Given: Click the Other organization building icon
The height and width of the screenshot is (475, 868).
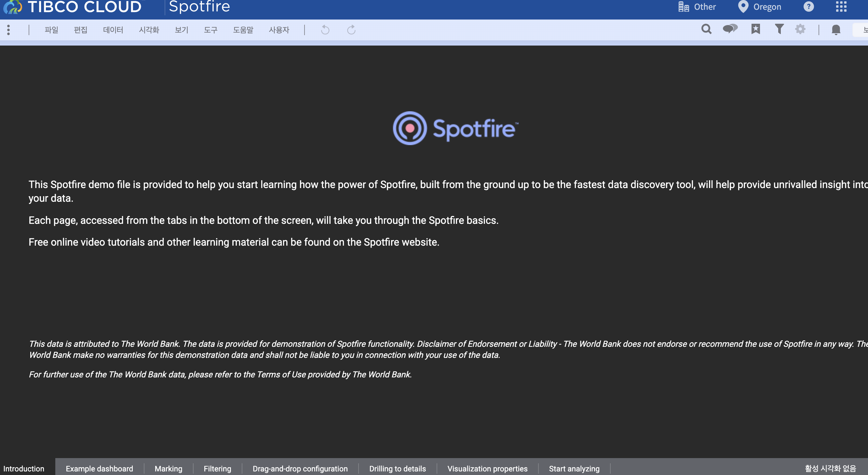Looking at the screenshot, I should pos(683,7).
